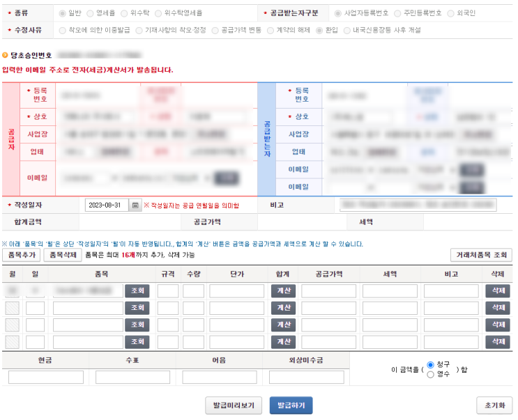518x420 pixels.
Task: Click the 어음 amount input
Action: 220,377
